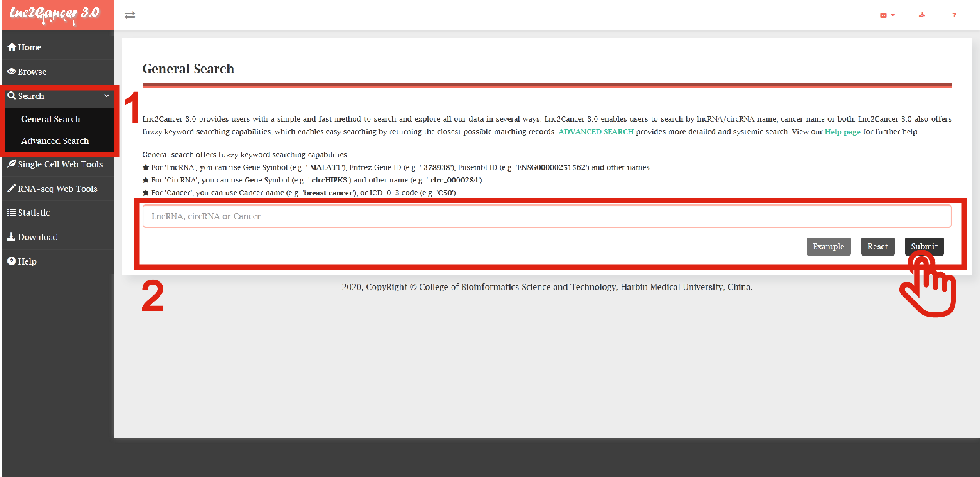Select General Search submenu item
The image size is (980, 477).
point(51,119)
